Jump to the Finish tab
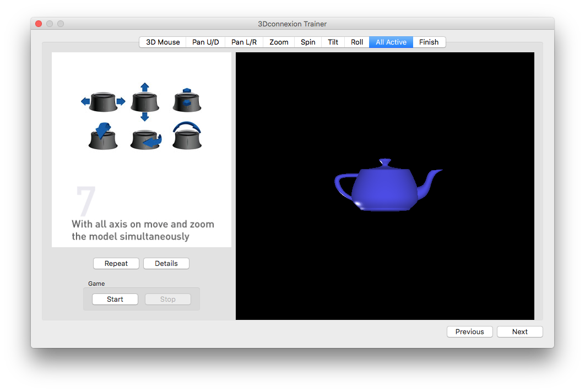Image resolution: width=585 pixels, height=392 pixels. point(429,42)
